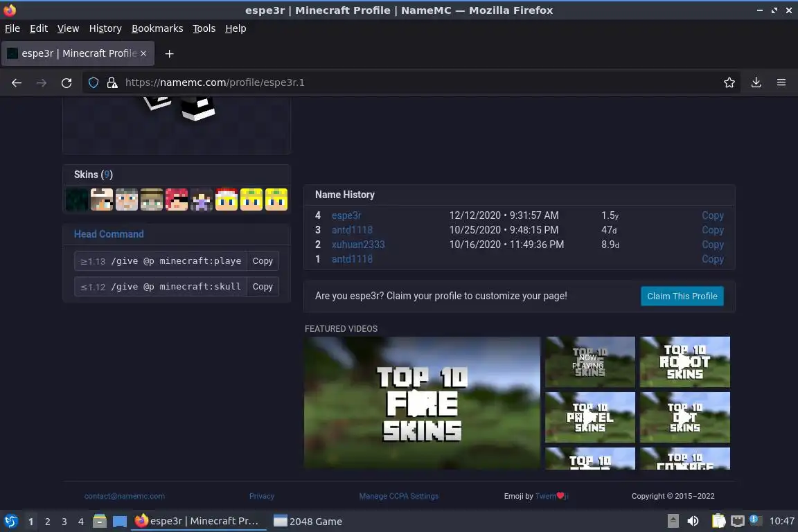Select the fourth skin head with hat
The width and height of the screenshot is (798, 532).
(x=152, y=199)
